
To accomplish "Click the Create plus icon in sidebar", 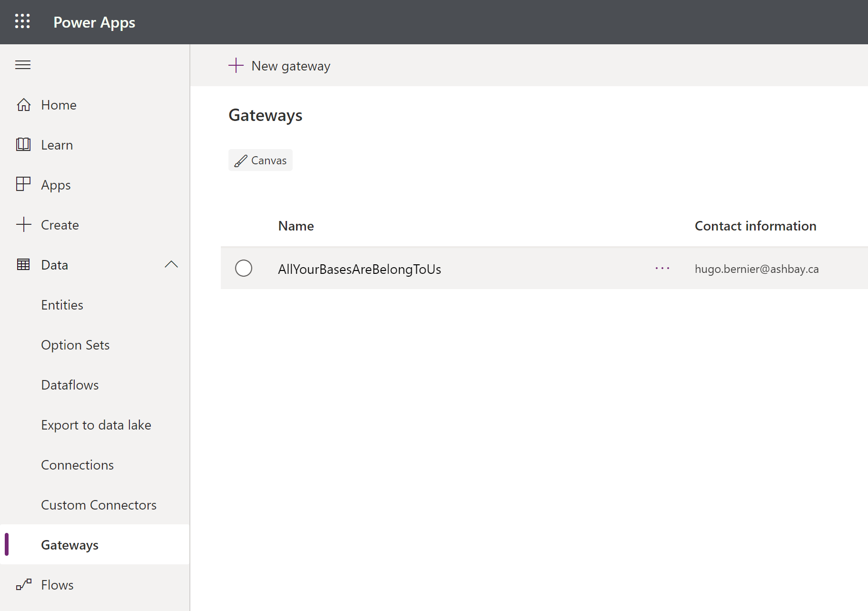I will pyautogui.click(x=23, y=224).
